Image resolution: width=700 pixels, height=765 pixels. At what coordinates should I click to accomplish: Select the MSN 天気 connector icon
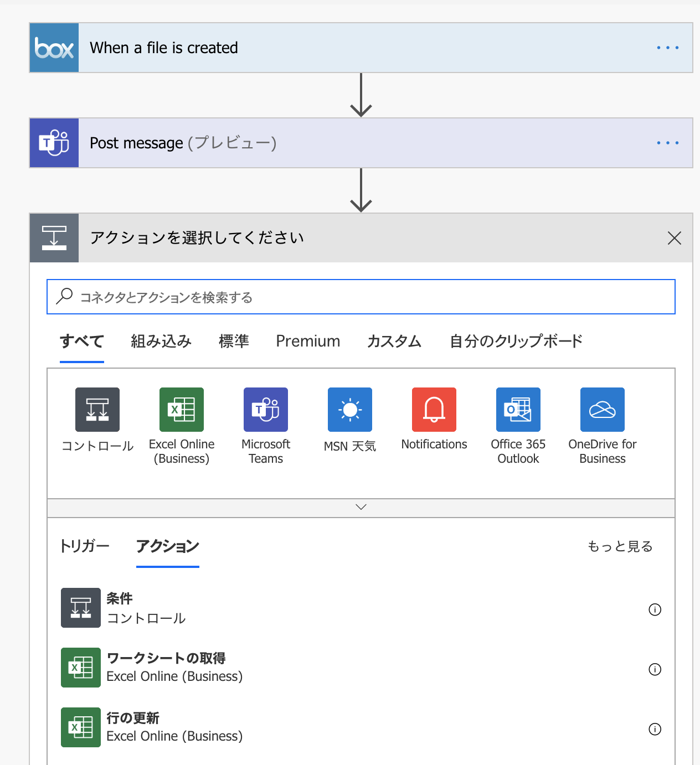tap(350, 410)
